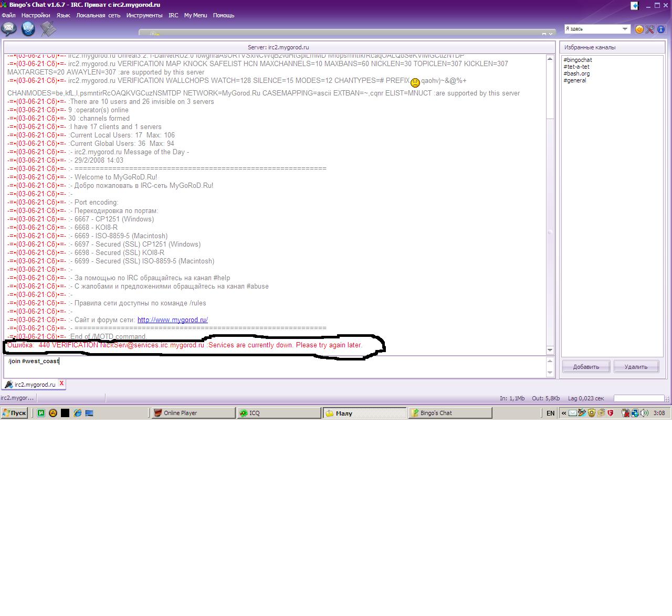The image size is (672, 616).
Task: Open the smiley emoticons icon
Action: coord(639,29)
